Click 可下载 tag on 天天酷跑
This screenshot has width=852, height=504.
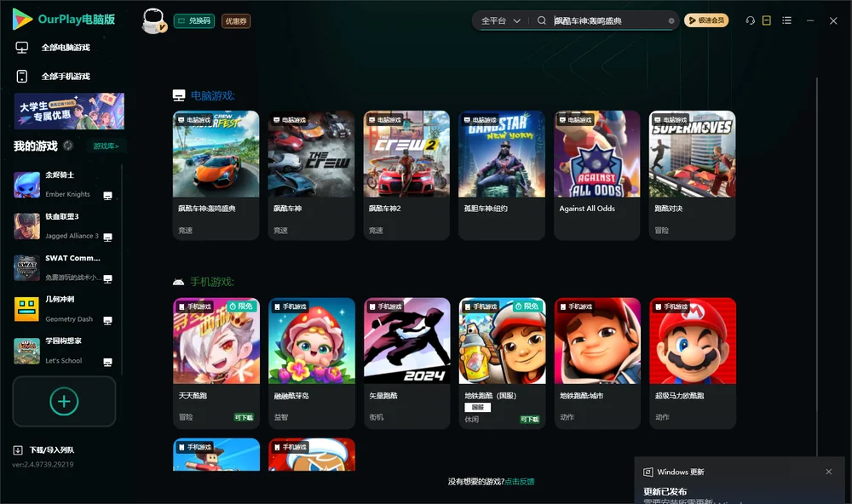244,417
